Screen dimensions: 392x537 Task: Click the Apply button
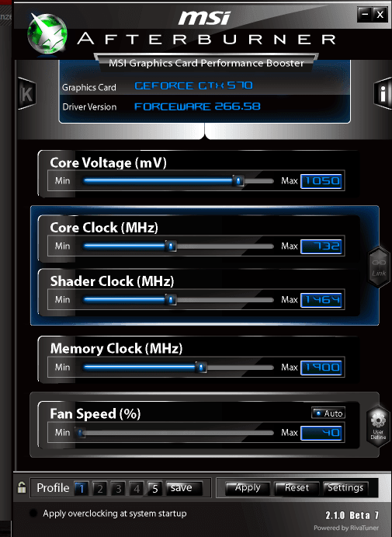(248, 488)
